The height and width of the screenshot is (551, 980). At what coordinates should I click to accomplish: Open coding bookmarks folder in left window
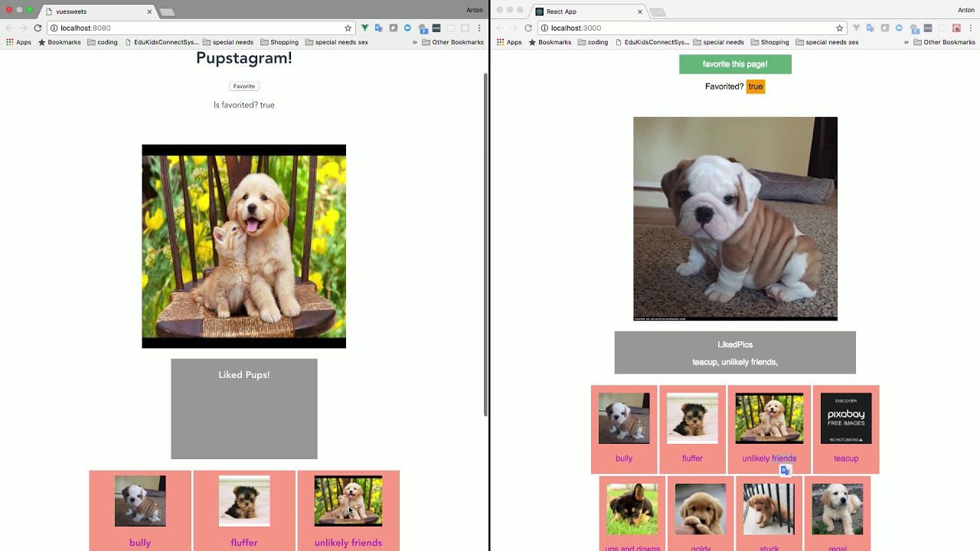pyautogui.click(x=103, y=42)
